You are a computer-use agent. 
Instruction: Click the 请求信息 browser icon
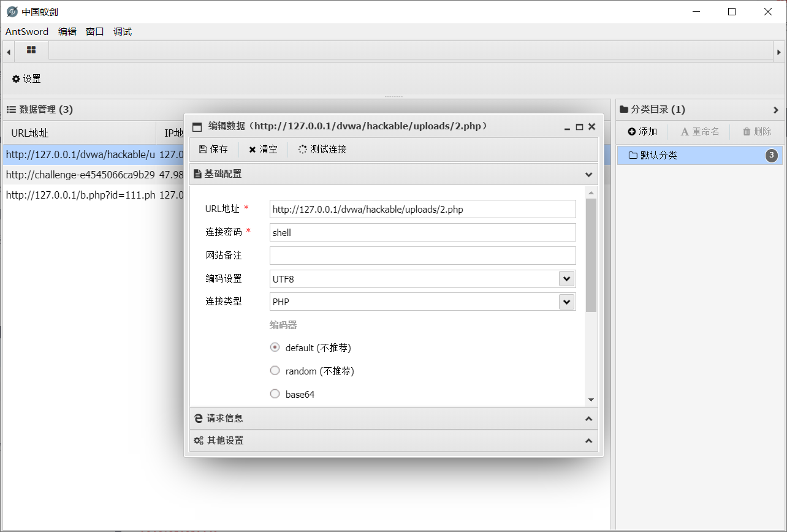pyautogui.click(x=199, y=419)
